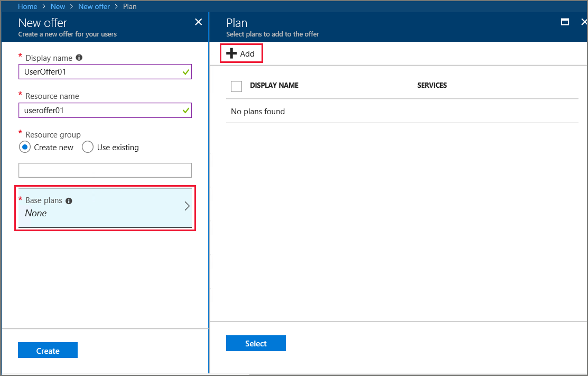The height and width of the screenshot is (376, 588).
Task: Click the Select button
Action: [256, 343]
